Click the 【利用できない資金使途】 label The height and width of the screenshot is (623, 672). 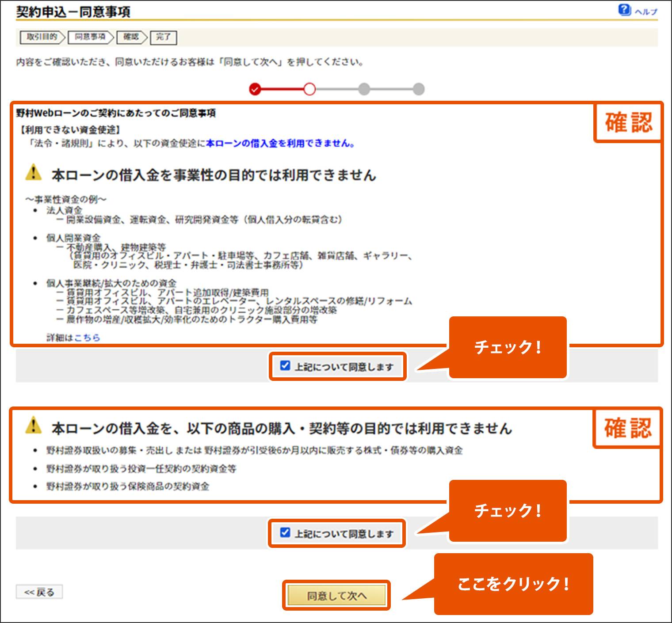coord(70,130)
